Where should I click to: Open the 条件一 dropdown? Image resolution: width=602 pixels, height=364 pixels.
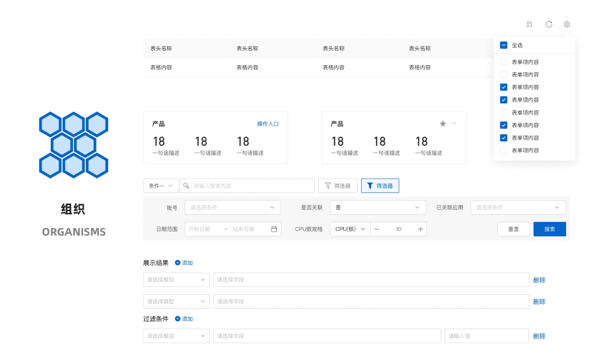(x=161, y=186)
